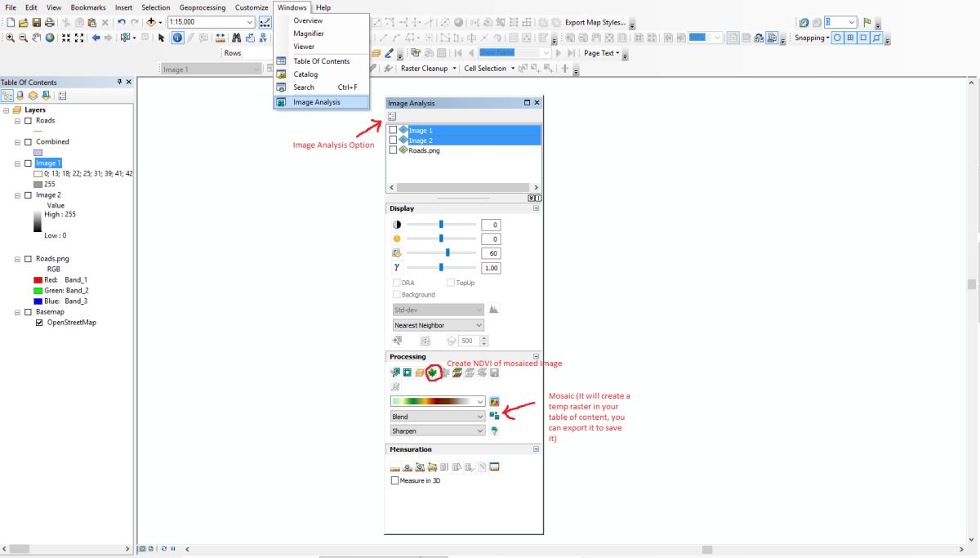Activate the Pan hand tool
This screenshot has width=980, height=558.
click(x=37, y=38)
